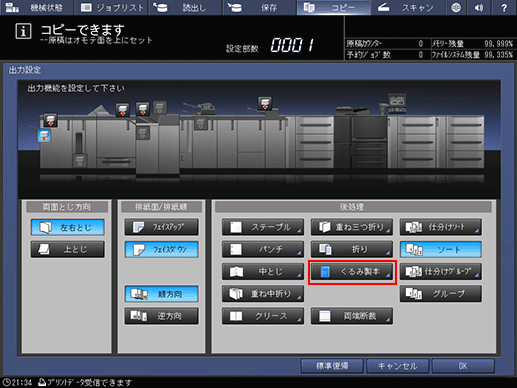Click the ファイルシステム残量 99.335% value
Screen dimensions: 517x388
click(498, 55)
